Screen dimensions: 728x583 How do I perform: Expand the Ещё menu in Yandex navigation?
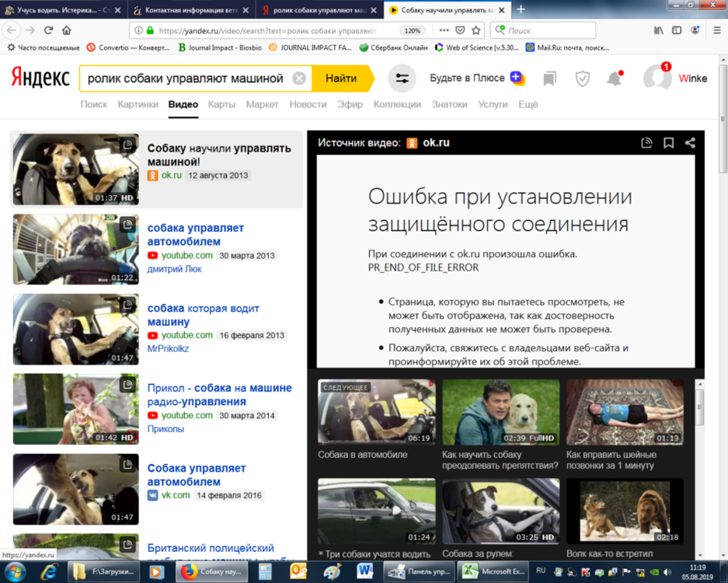528,103
